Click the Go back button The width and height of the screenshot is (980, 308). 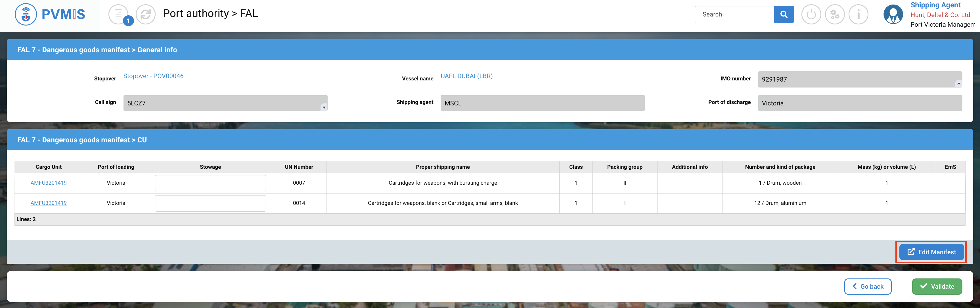tap(867, 287)
